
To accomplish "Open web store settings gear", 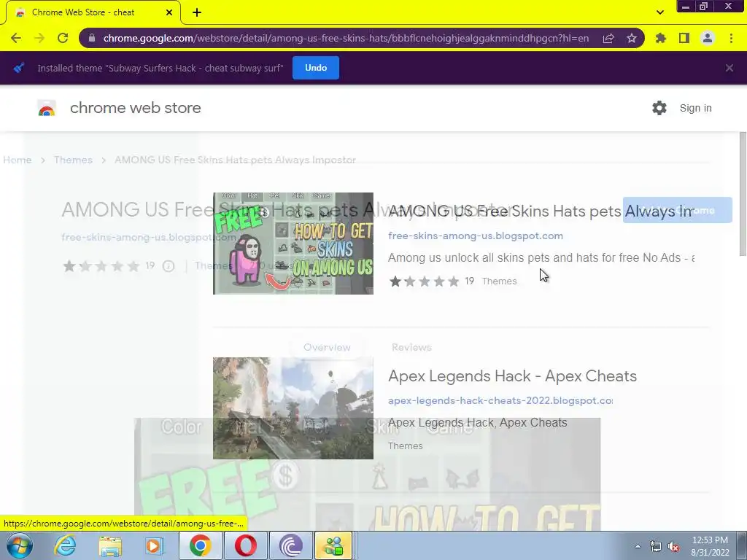I will click(x=659, y=108).
